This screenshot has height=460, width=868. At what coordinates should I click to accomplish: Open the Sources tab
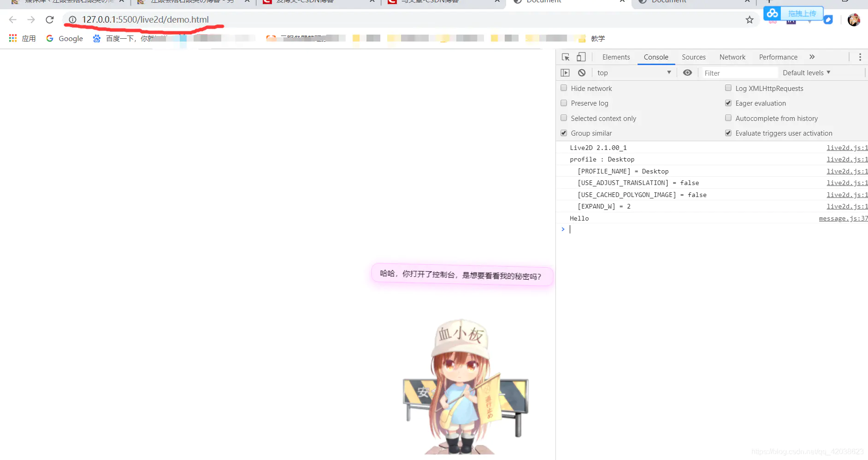click(694, 57)
